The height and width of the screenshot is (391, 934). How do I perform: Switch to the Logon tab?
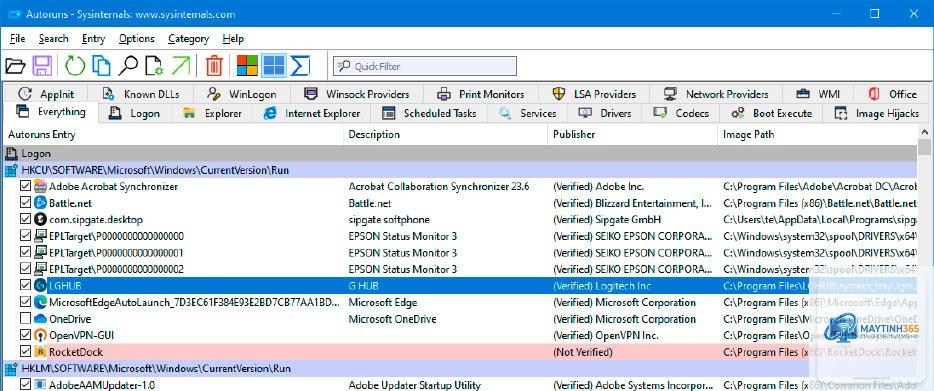click(136, 113)
